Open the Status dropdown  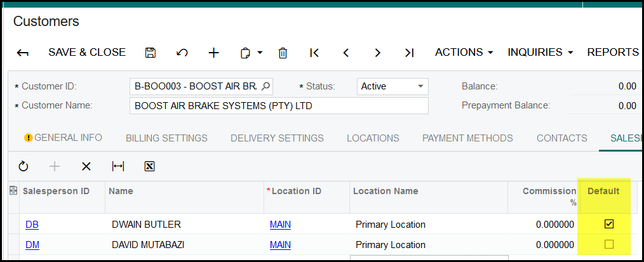coord(420,86)
